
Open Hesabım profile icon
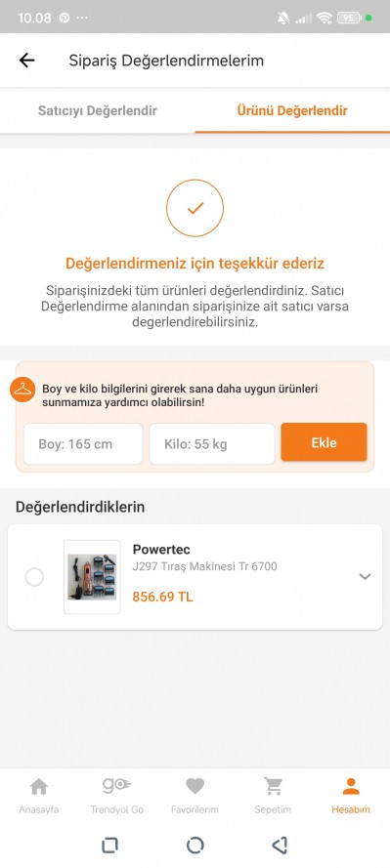click(x=351, y=786)
